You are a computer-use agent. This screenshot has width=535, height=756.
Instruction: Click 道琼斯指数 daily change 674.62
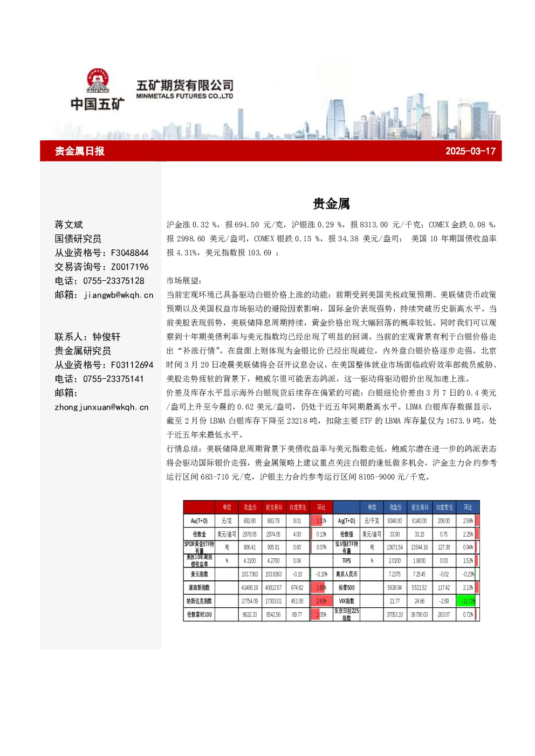297,588
